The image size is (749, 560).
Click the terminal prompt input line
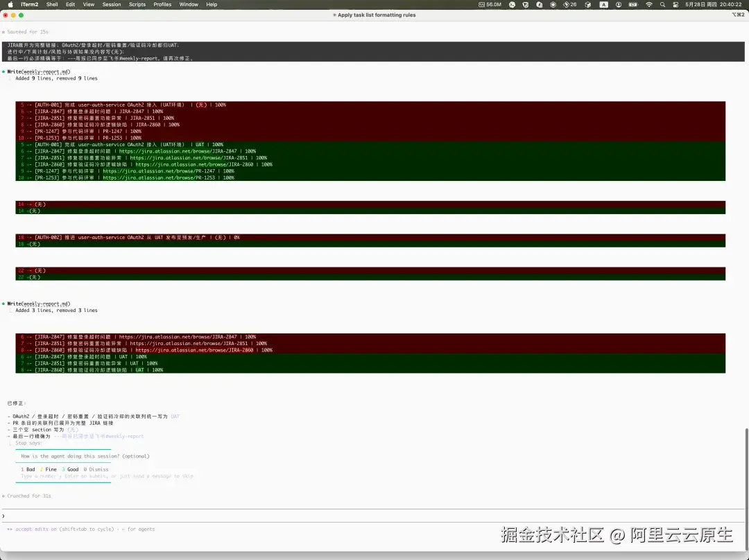[372, 516]
